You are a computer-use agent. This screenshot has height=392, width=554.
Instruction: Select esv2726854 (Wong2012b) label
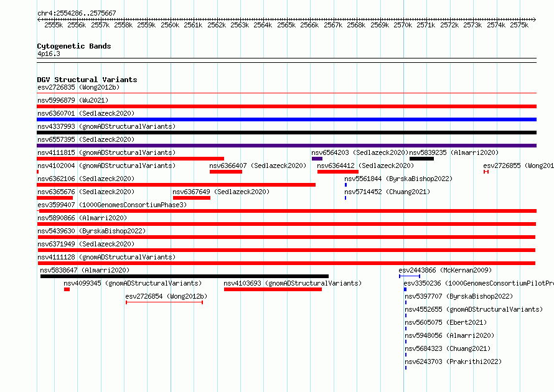coord(166,296)
